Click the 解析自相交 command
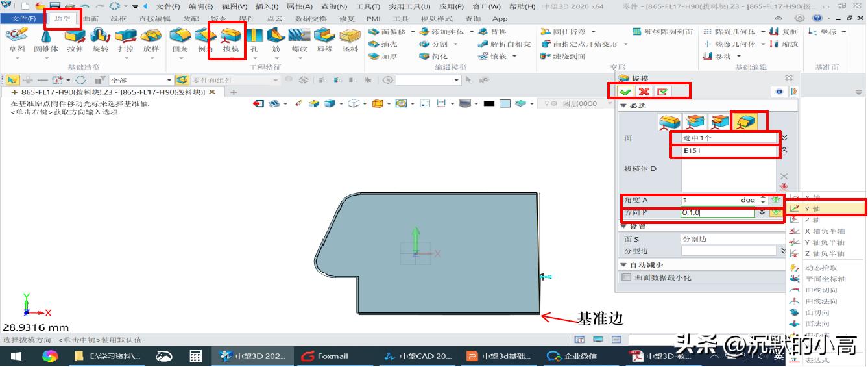Screen dimensions: 868x367 tap(504, 44)
